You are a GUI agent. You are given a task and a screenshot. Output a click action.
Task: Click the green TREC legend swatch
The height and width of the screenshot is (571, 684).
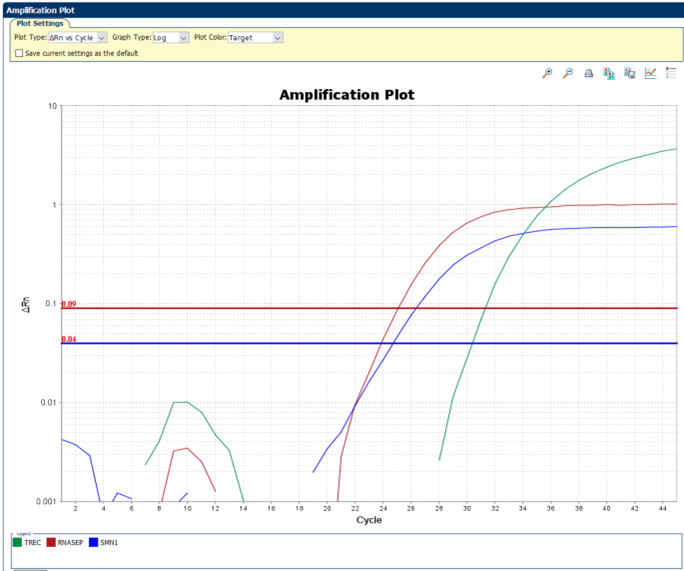click(x=19, y=543)
